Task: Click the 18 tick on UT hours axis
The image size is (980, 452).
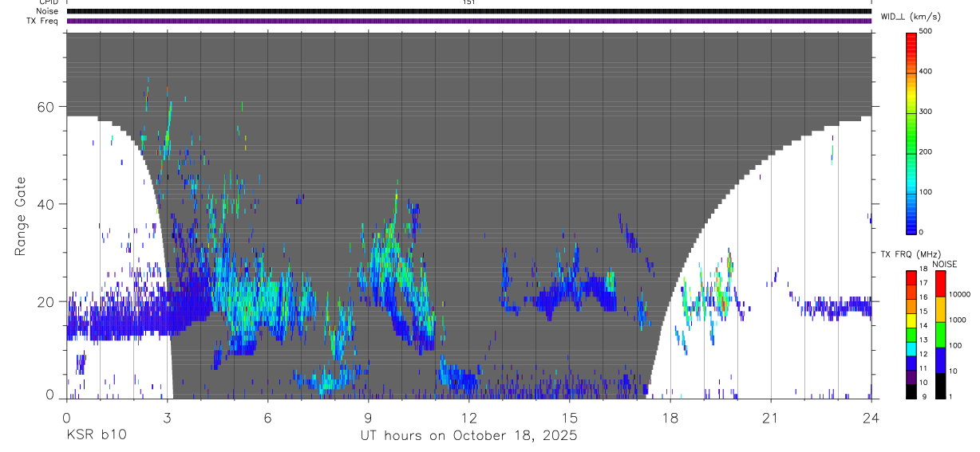Action: 670,417
